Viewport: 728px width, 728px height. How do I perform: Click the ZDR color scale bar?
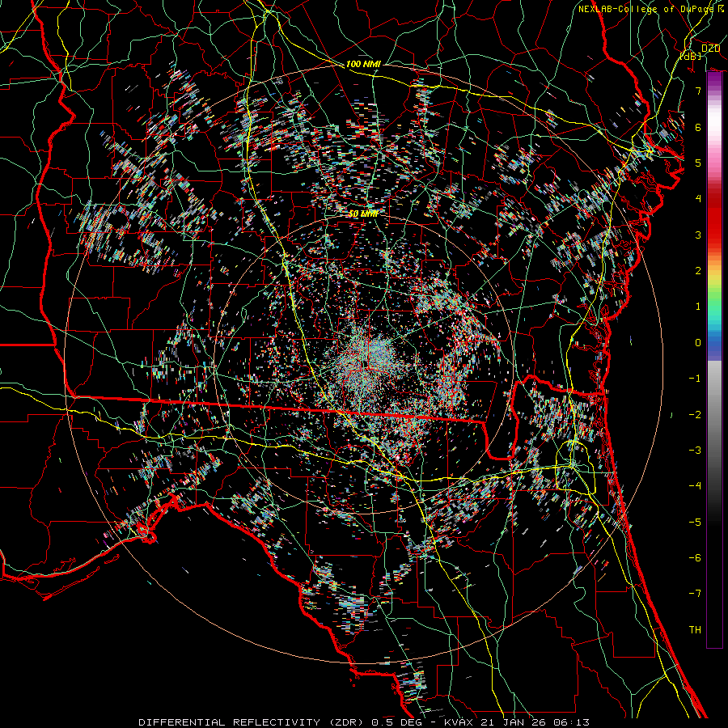click(x=714, y=359)
